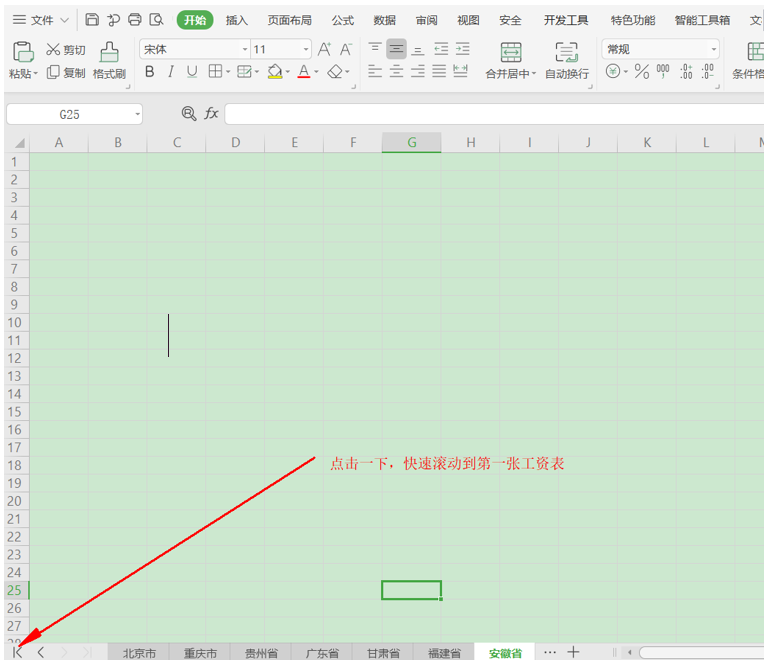This screenshot has width=764, height=660.
Task: Decrease font size with A- icon
Action: point(346,49)
